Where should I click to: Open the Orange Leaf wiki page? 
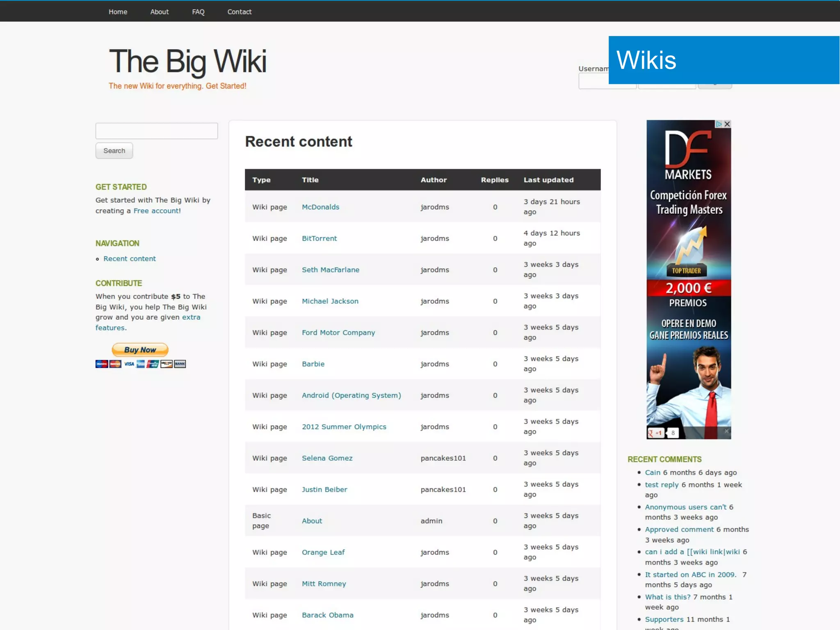click(x=323, y=552)
